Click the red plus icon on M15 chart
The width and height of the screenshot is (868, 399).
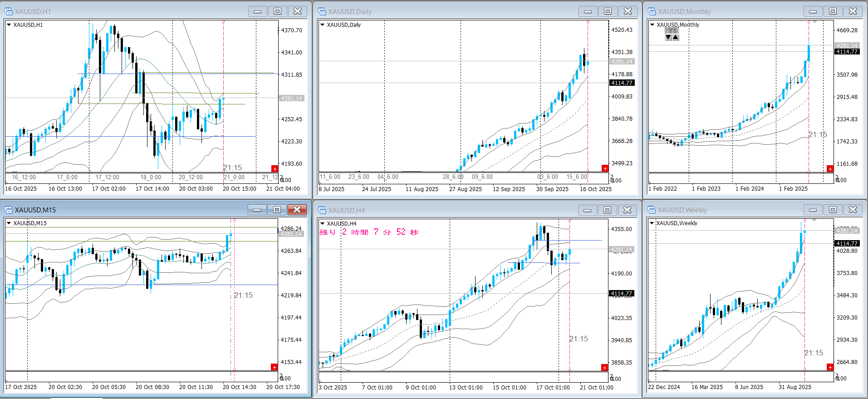click(274, 367)
